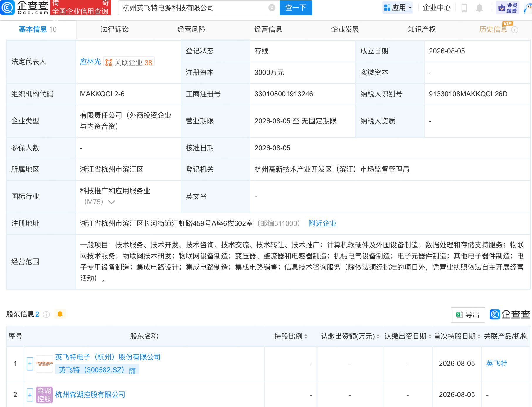Click the 全国企业信用查询 red banner
Image resolution: width=532 pixels, height=407 pixels.
pyautogui.click(x=81, y=8)
